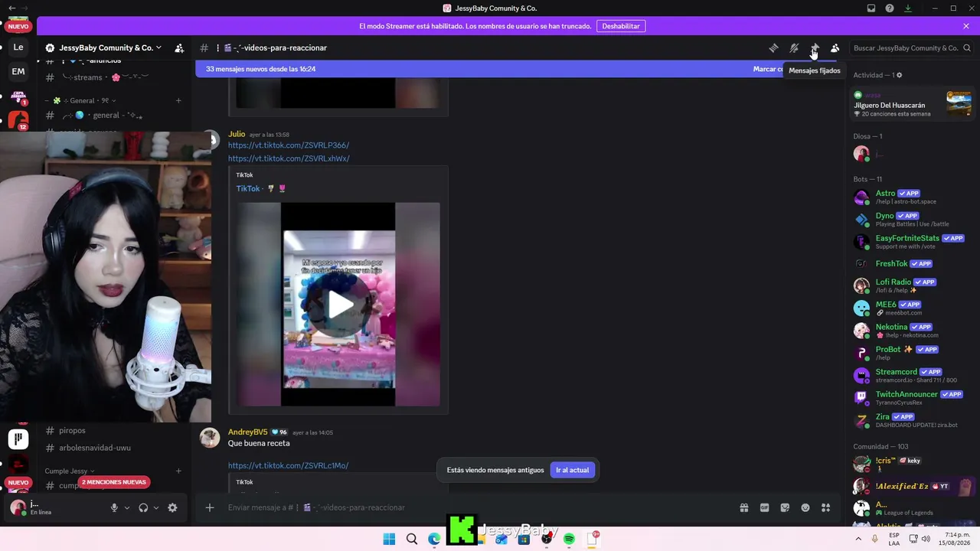Open Microsoft Edge from the taskbar

(434, 540)
